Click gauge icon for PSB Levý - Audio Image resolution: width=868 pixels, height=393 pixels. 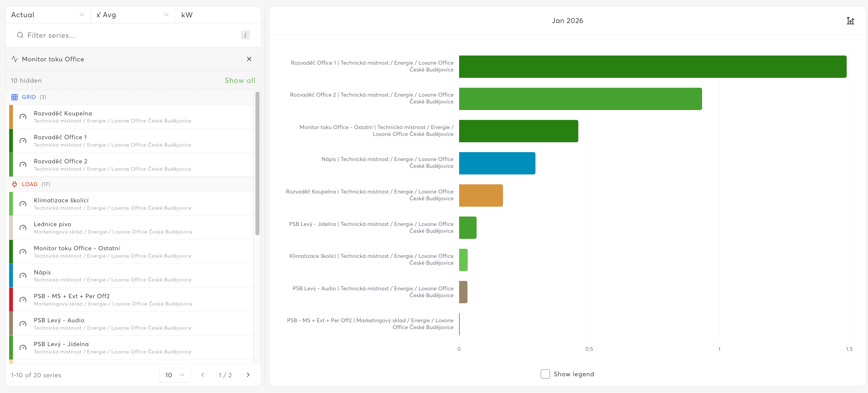[23, 324]
